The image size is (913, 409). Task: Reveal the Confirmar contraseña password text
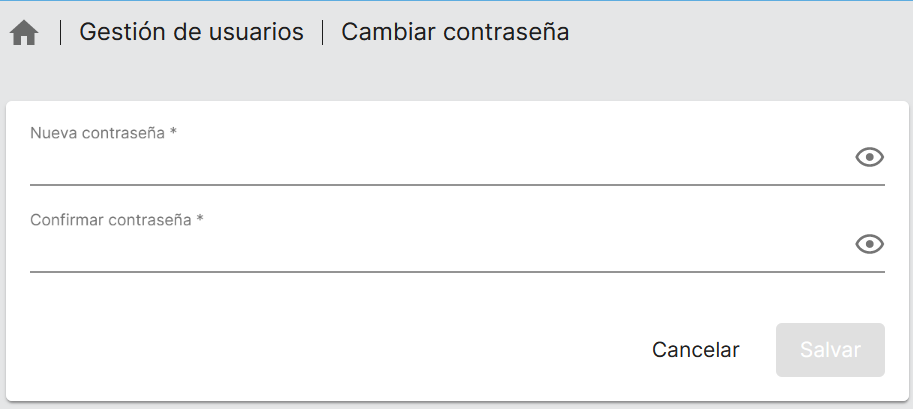pyautogui.click(x=870, y=244)
